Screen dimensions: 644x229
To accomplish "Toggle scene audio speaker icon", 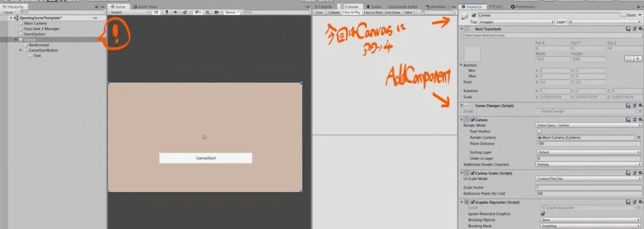I will point(176,13).
